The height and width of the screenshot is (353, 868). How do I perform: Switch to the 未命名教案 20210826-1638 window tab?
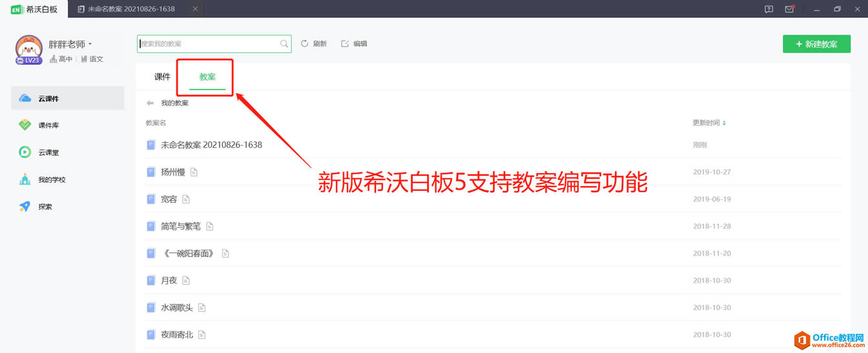pyautogui.click(x=126, y=9)
